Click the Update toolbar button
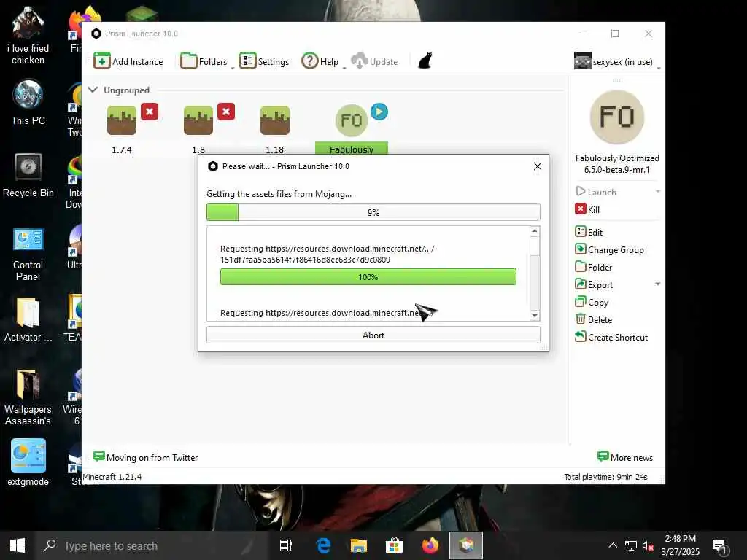 pos(374,61)
